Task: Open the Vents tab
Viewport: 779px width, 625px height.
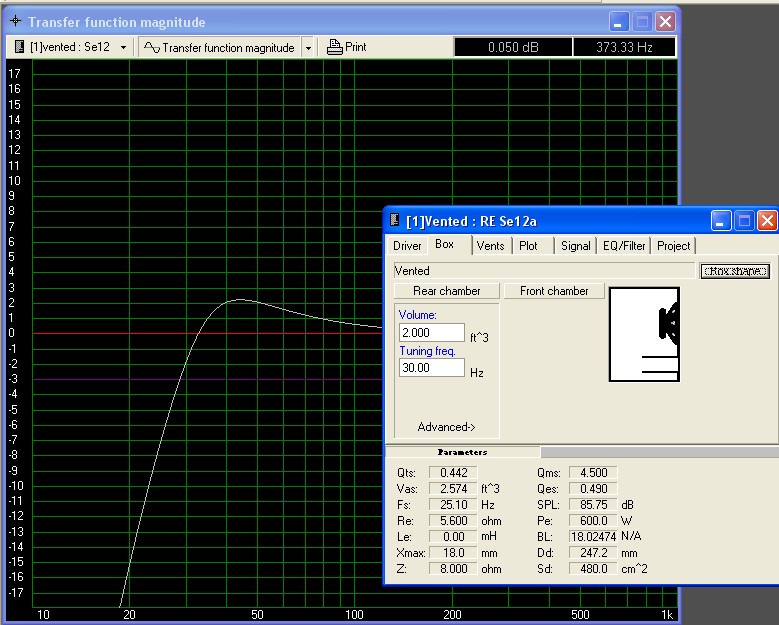Action: pyautogui.click(x=490, y=246)
